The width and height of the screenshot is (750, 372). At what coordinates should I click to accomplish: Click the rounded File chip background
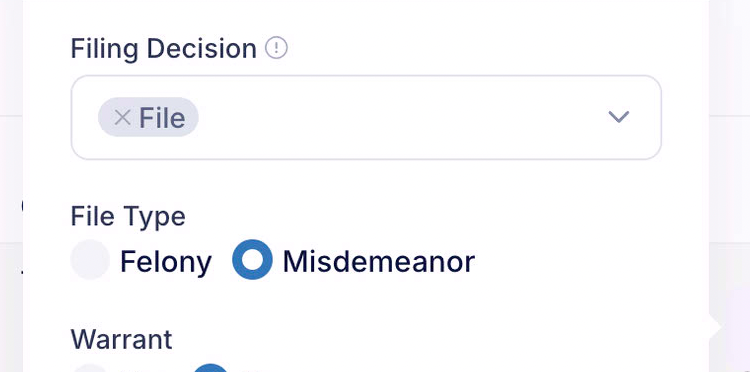click(x=148, y=117)
